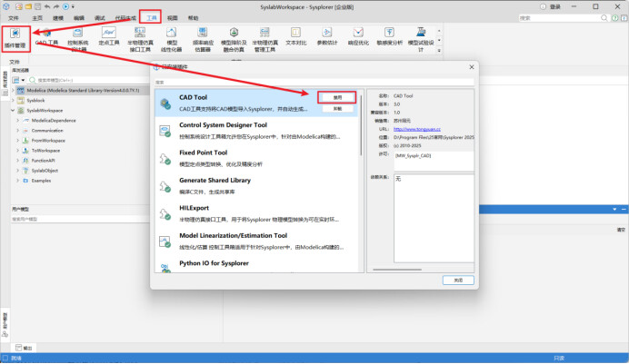Open the 插件管理 plugin manager tool
Viewport: 629px width, 364px height.
pyautogui.click(x=15, y=38)
